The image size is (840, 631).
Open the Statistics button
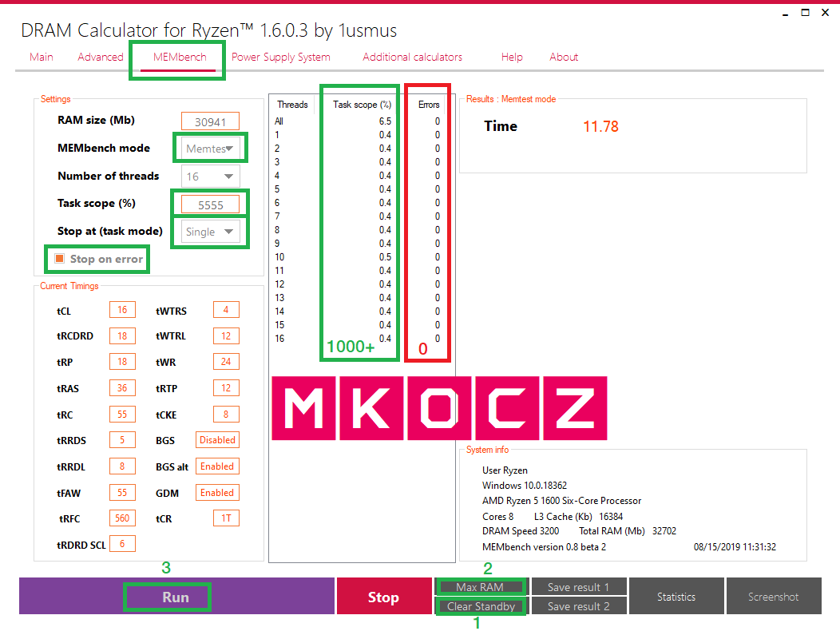pos(676,597)
